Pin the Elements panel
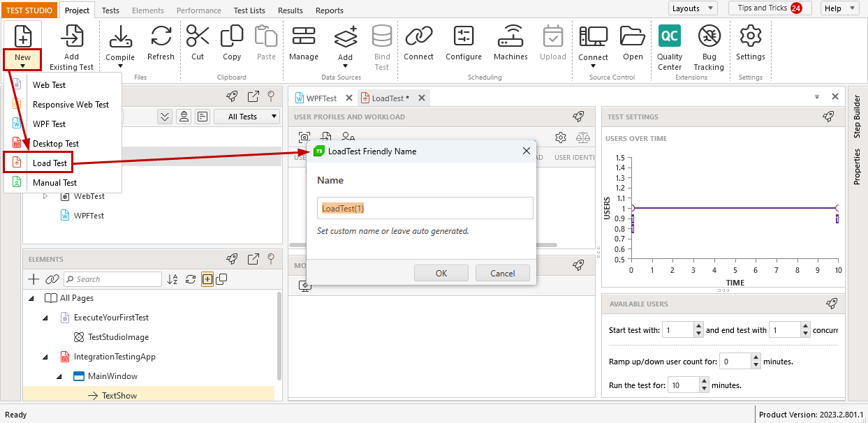 tap(271, 259)
